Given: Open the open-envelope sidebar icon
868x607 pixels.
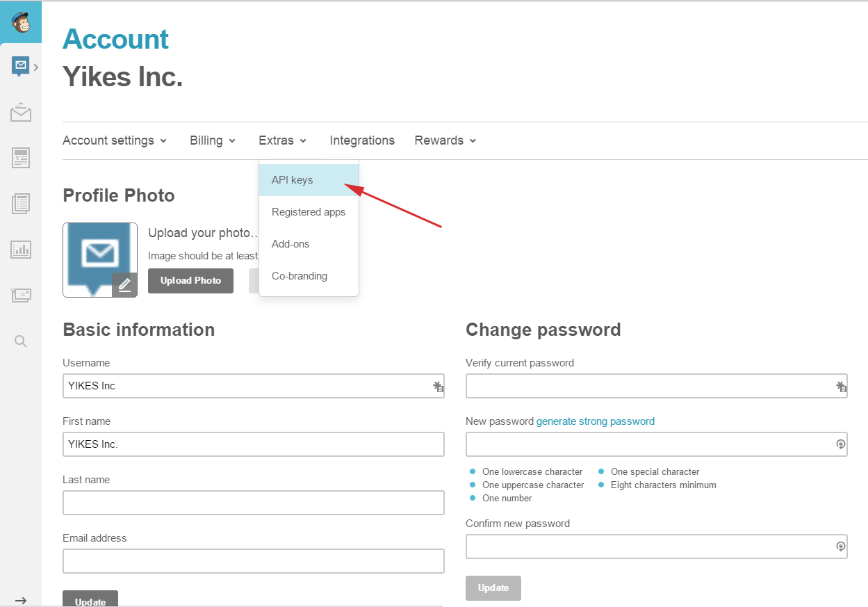Looking at the screenshot, I should pyautogui.click(x=21, y=112).
